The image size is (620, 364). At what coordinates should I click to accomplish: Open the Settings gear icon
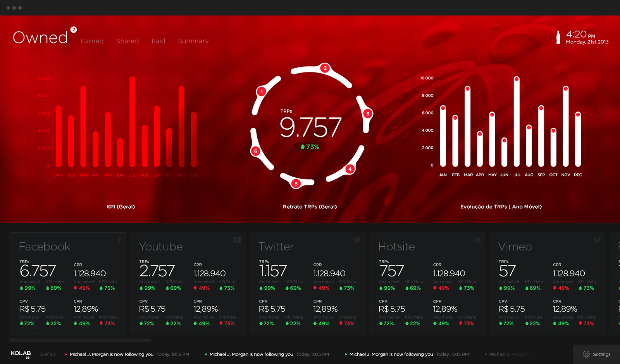coord(586,354)
